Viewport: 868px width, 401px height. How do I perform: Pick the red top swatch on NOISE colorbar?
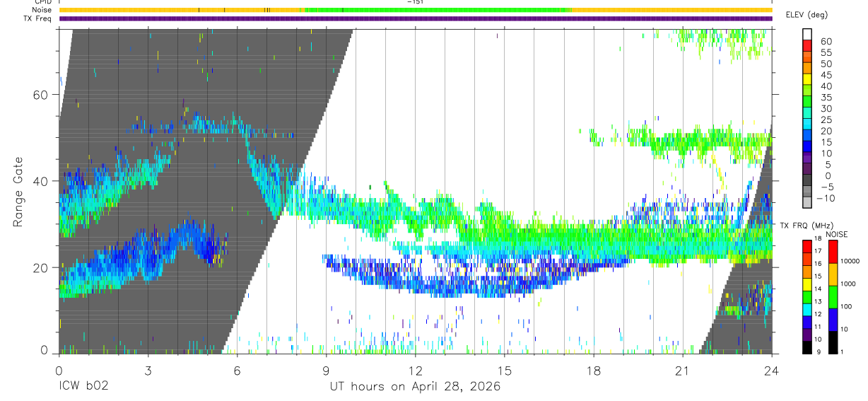832,251
